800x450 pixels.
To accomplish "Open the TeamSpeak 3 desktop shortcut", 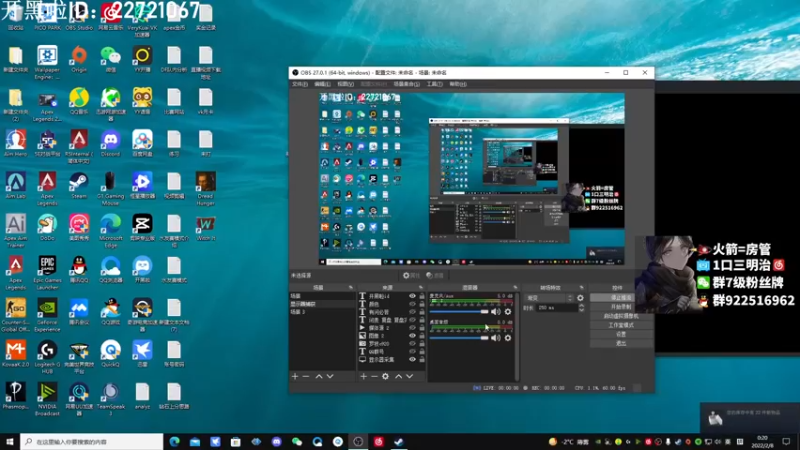I will [x=110, y=399].
